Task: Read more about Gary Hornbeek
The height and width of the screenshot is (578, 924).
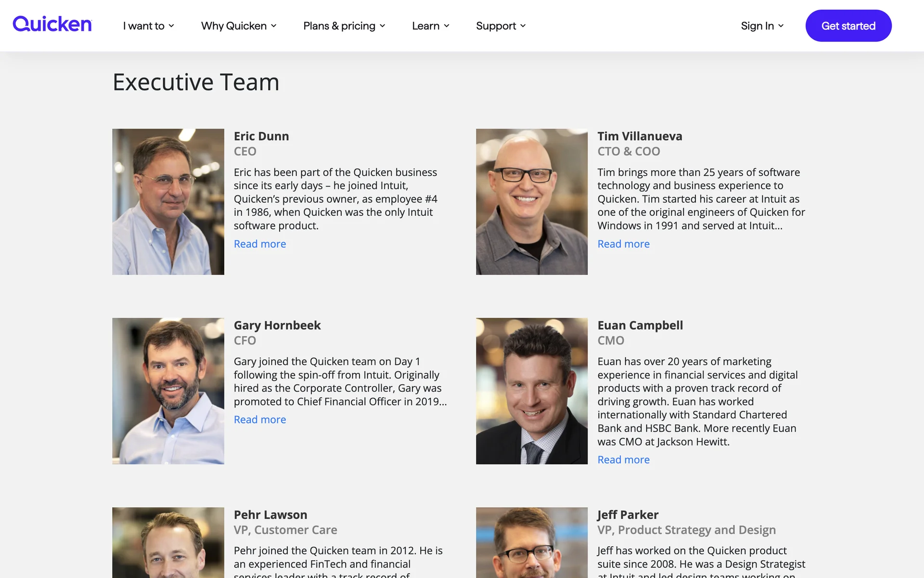Action: [x=260, y=420]
